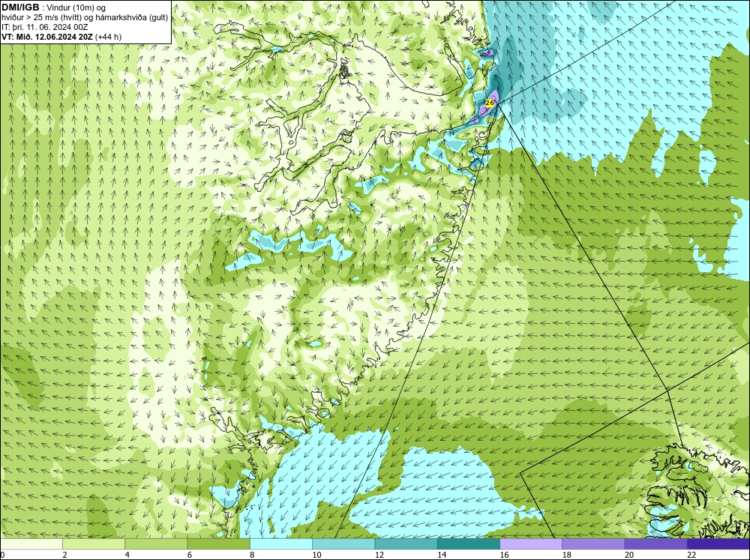750x560 pixels.
Task: Select the 20–22 m/s violet legend swatch
Action: click(x=655, y=544)
